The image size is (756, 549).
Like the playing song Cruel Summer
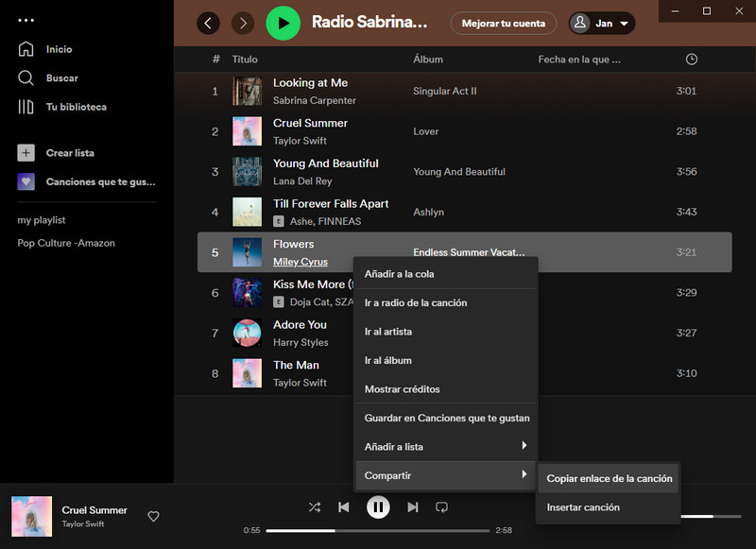click(x=153, y=516)
